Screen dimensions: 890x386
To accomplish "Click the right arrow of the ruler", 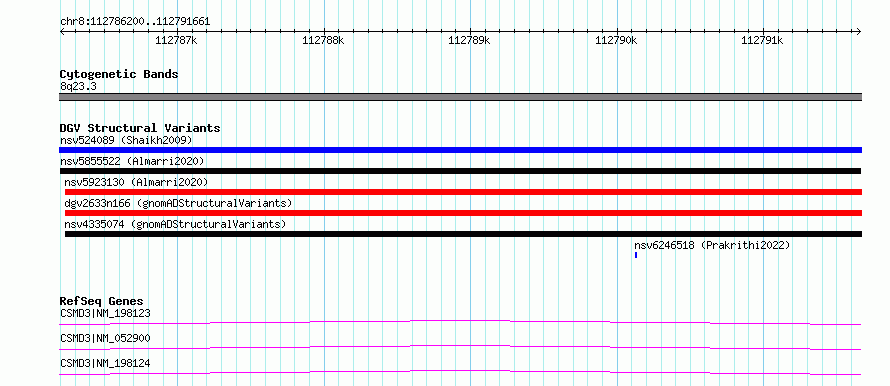I will [x=859, y=32].
